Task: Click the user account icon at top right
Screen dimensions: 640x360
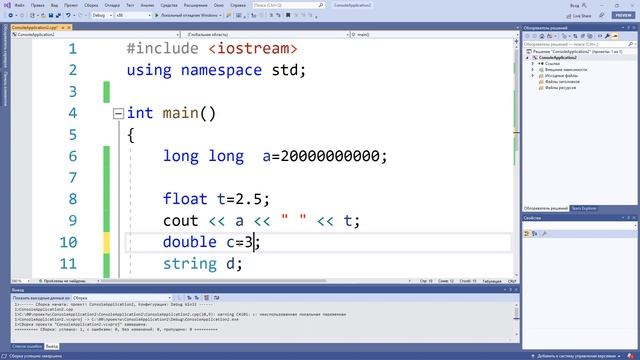Action: coord(584,5)
